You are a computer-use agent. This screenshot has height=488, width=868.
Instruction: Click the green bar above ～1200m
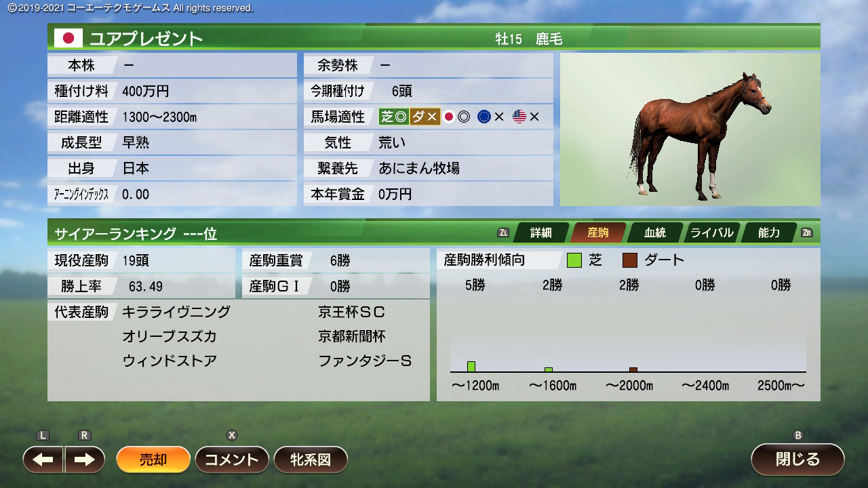(x=471, y=367)
